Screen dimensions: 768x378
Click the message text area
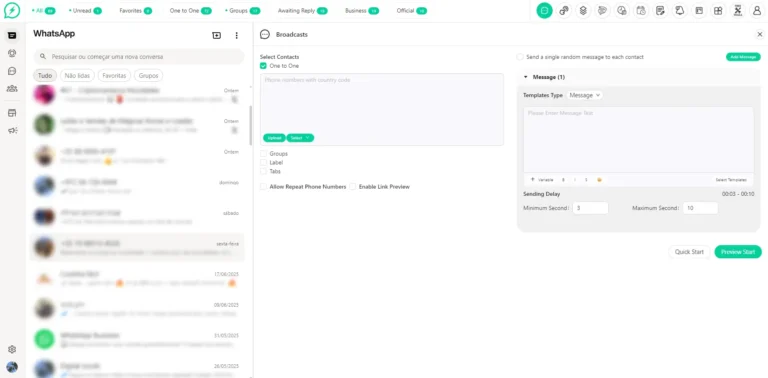638,140
